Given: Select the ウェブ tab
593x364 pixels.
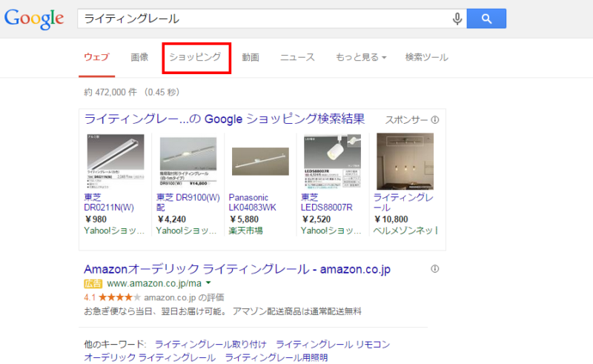Looking at the screenshot, I should pos(96,58).
